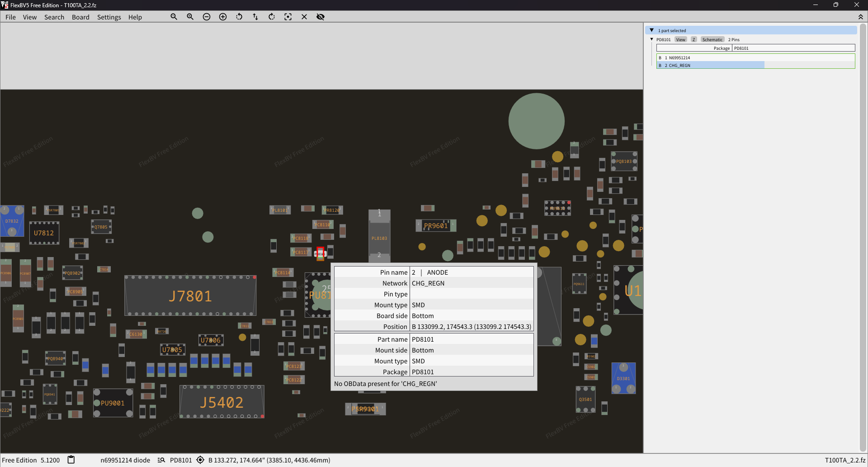Image resolution: width=868 pixels, height=467 pixels.
Task: Click the U7812 chip on the board
Action: point(44,233)
